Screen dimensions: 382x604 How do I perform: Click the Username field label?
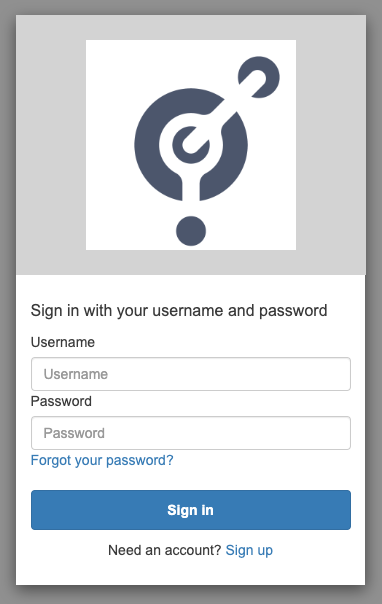63,342
